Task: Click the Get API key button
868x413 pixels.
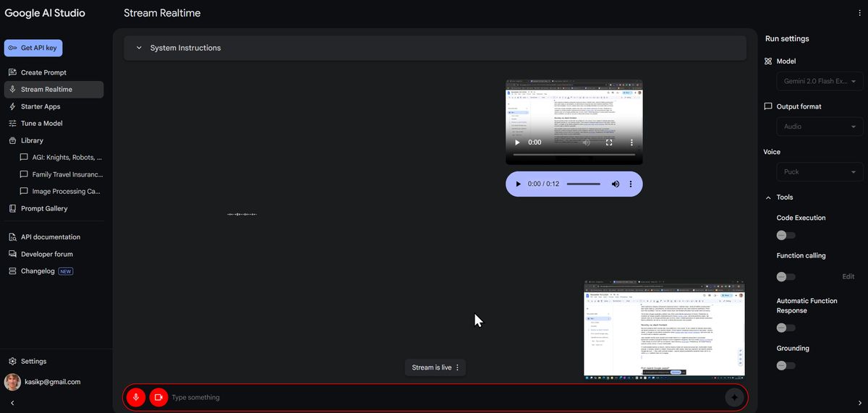Action: 33,48
